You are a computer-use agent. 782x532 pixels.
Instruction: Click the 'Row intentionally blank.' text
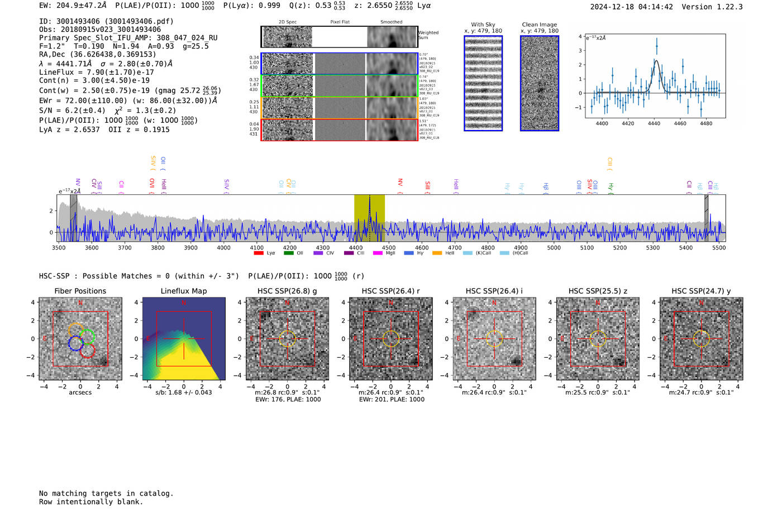(91, 502)
